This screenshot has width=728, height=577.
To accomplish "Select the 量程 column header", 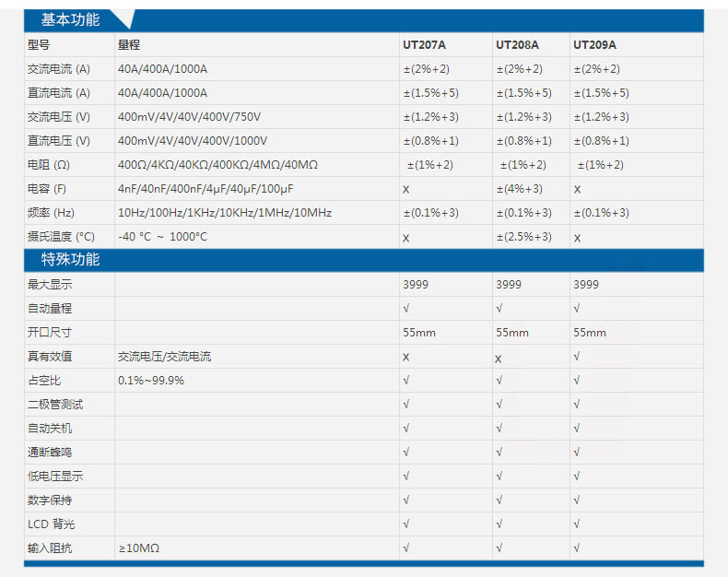I will [129, 45].
